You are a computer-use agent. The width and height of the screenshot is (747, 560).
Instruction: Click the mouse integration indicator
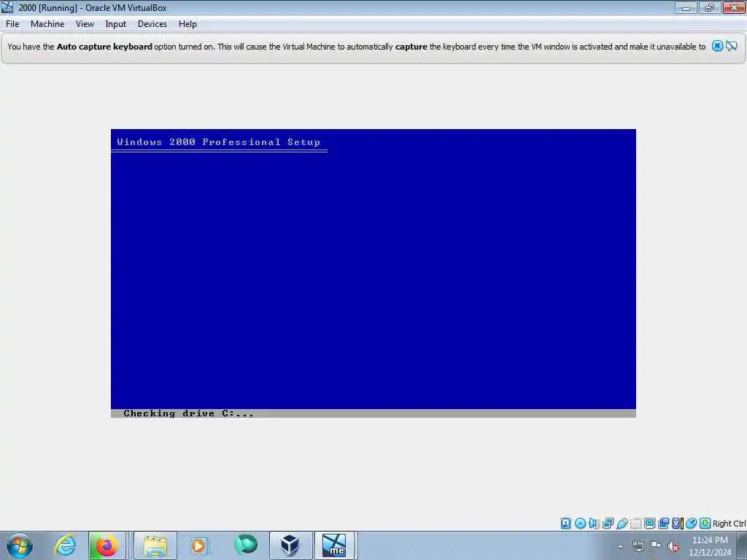[691, 524]
